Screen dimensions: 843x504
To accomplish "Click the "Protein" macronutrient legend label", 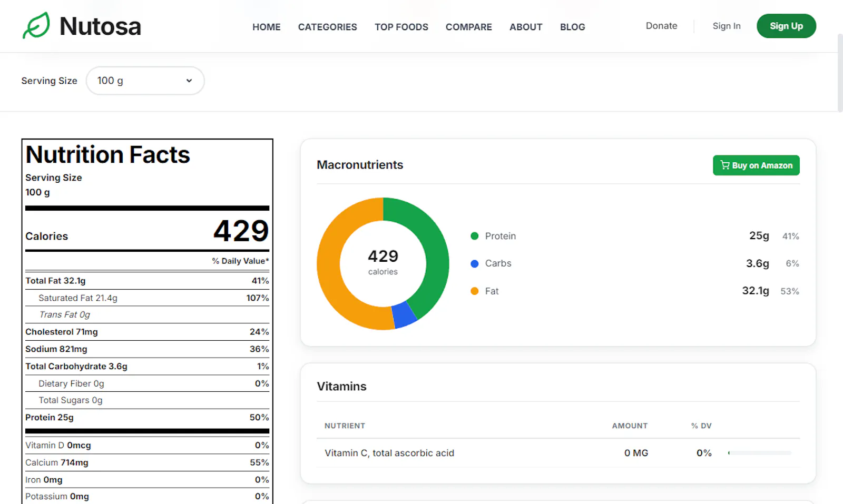I will [501, 236].
